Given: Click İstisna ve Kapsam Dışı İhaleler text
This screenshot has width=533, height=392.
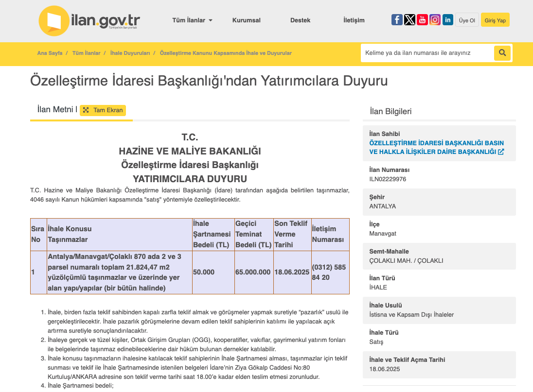Looking at the screenshot, I should point(411,315).
